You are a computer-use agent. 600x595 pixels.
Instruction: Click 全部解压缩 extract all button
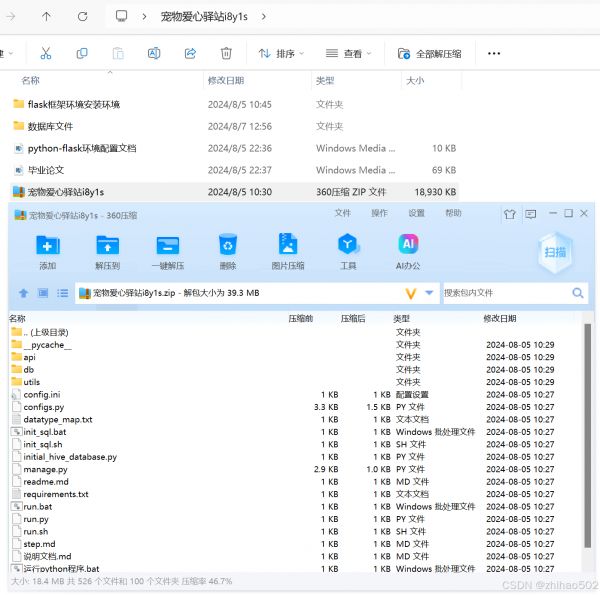tap(429, 54)
